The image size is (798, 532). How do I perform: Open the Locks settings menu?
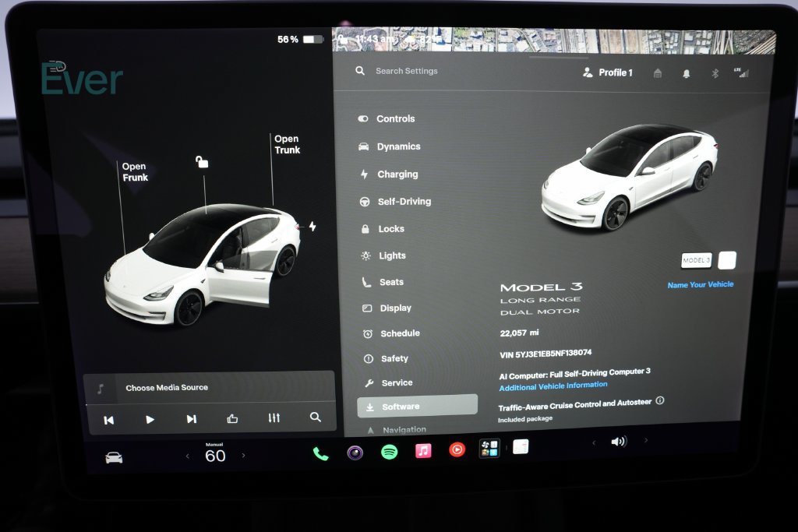pos(383,229)
